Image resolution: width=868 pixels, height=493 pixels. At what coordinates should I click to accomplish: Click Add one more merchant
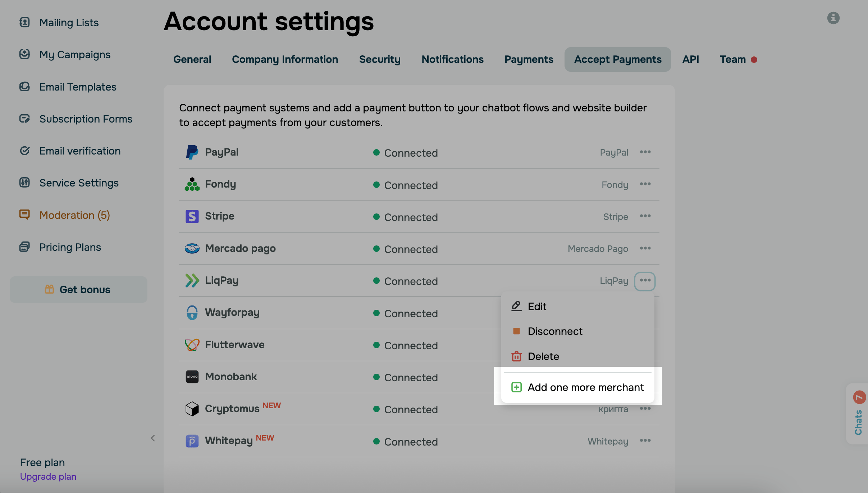[585, 387]
